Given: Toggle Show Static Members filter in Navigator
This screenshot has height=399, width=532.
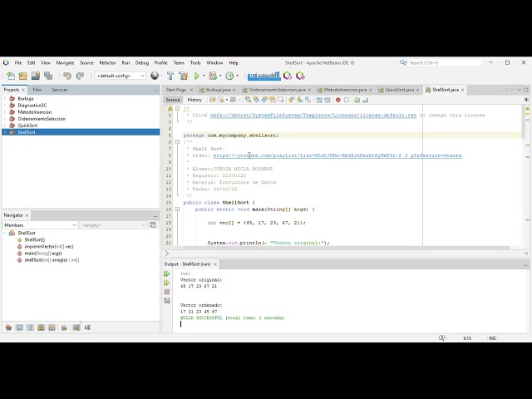Looking at the screenshot, I should (30, 328).
